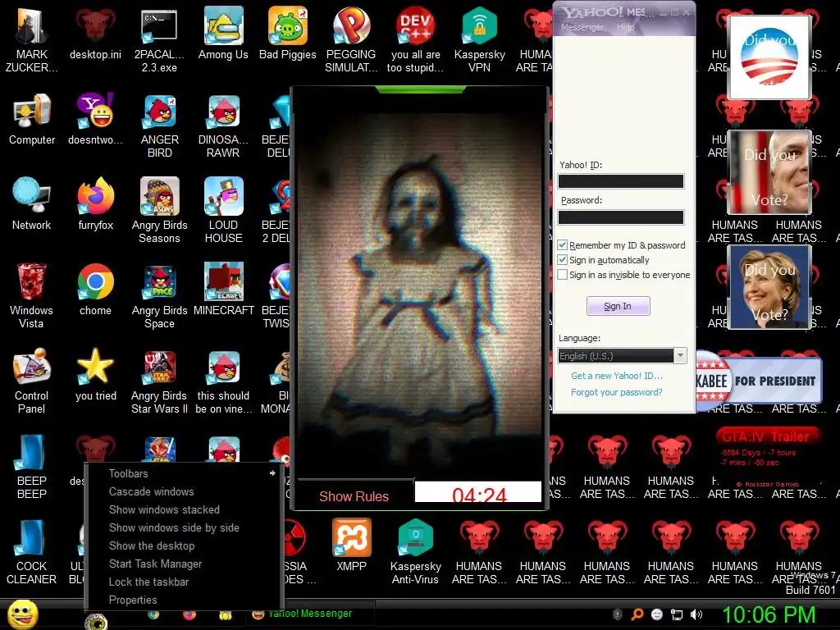Click the 04:24 timer in game window

tap(478, 492)
